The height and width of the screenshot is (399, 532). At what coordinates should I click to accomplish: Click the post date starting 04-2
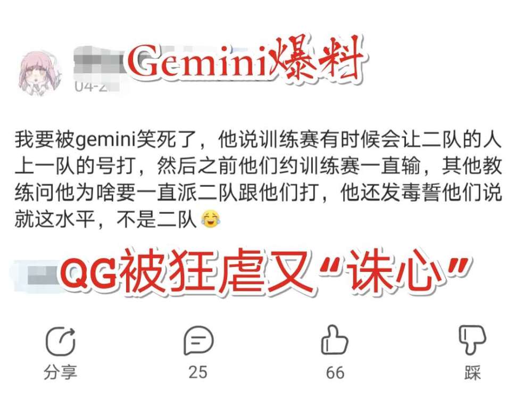(92, 86)
